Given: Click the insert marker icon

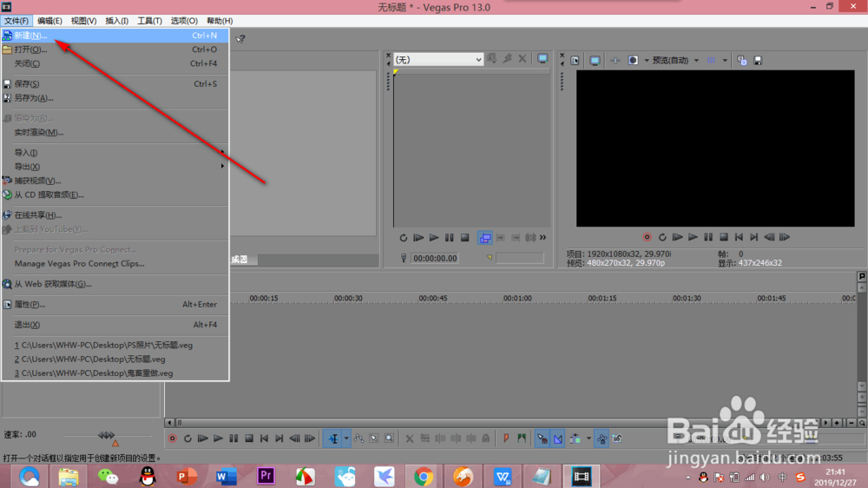Looking at the screenshot, I should pos(506,439).
